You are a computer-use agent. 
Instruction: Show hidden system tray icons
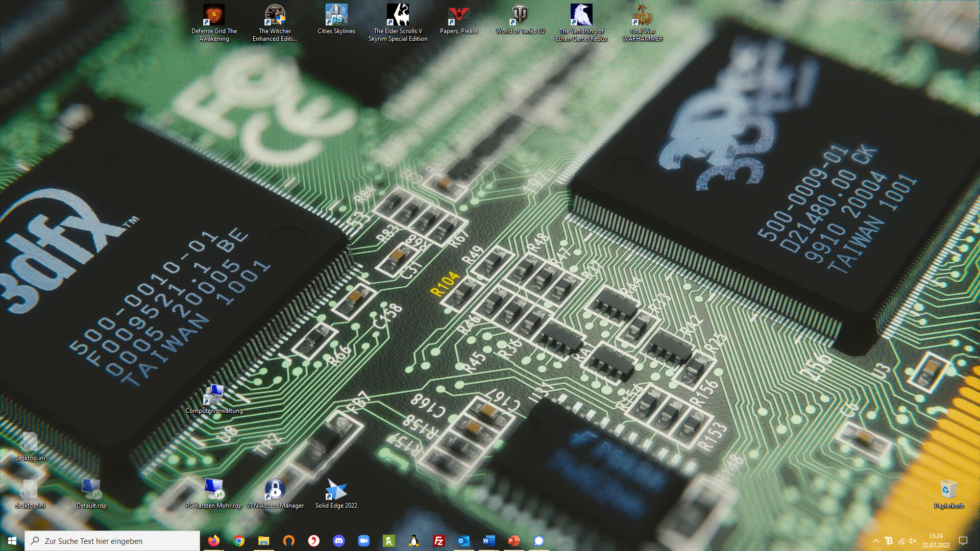(876, 541)
